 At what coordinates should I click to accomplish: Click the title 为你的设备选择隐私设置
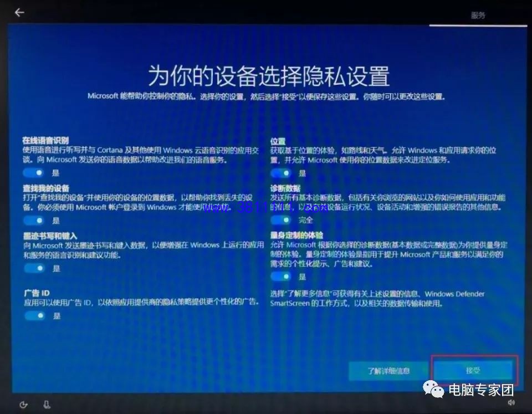pyautogui.click(x=269, y=76)
